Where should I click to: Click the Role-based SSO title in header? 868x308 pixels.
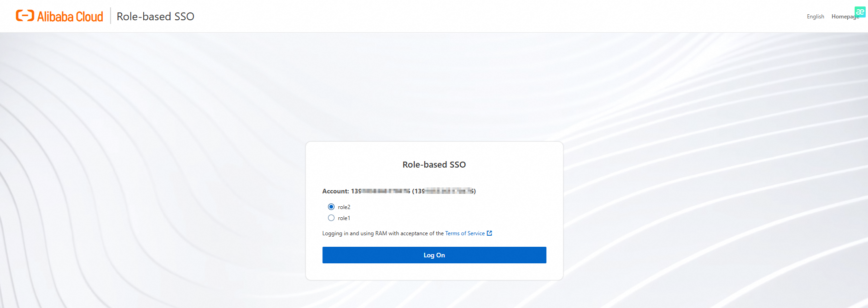156,17
